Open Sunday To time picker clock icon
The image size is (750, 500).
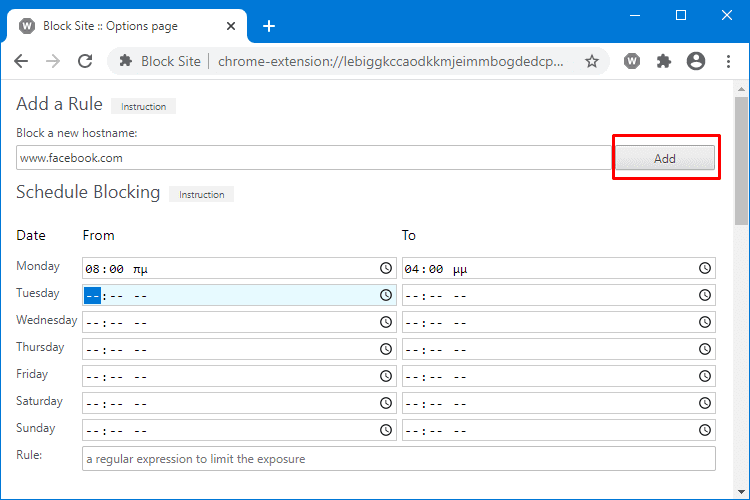point(705,430)
